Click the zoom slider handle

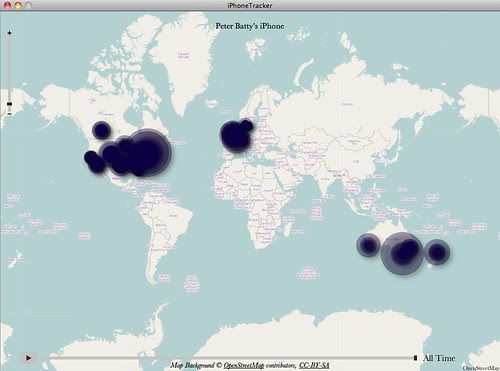(x=9, y=104)
